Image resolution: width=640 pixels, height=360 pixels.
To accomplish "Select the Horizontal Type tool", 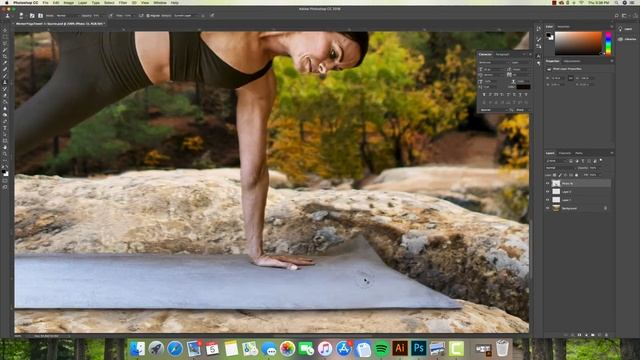I will coord(5,128).
